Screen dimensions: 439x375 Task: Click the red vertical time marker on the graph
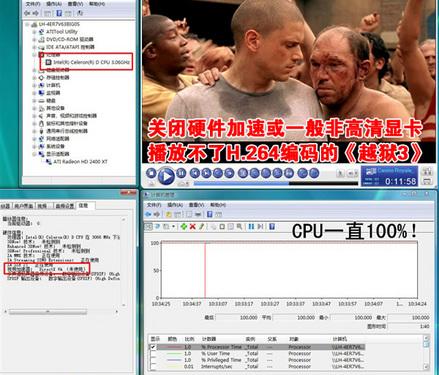(205, 270)
